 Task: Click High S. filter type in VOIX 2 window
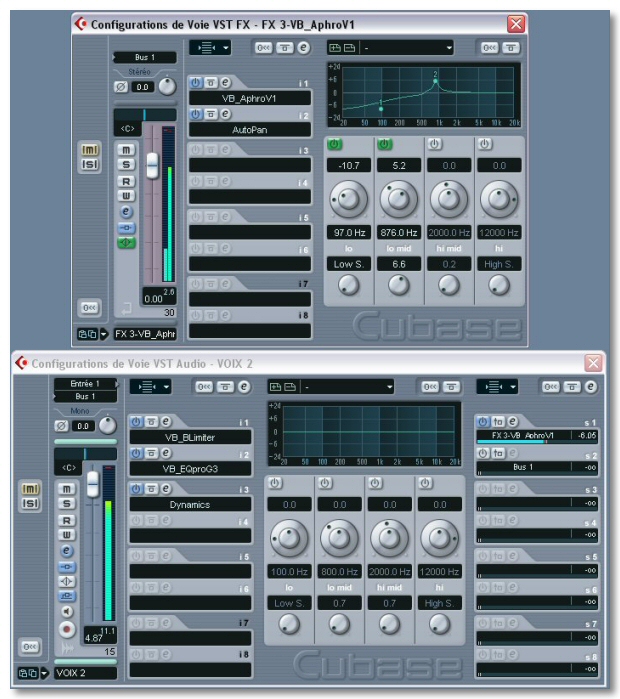[x=439, y=603]
